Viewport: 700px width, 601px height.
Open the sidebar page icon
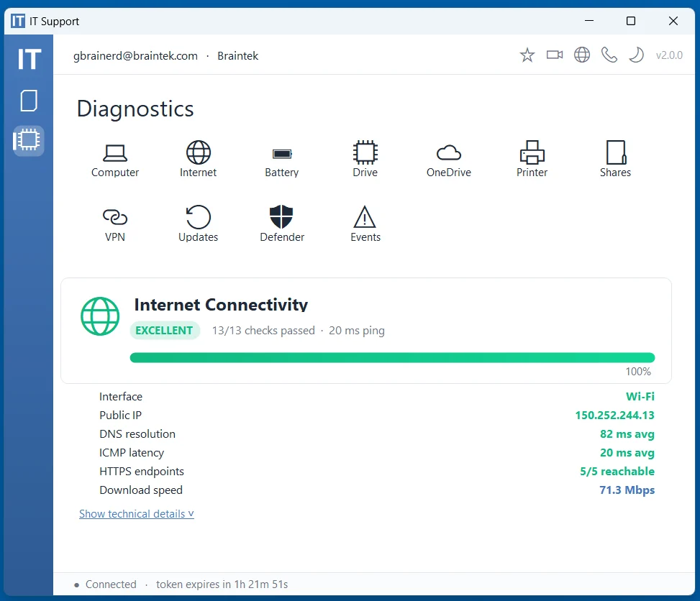[x=29, y=101]
